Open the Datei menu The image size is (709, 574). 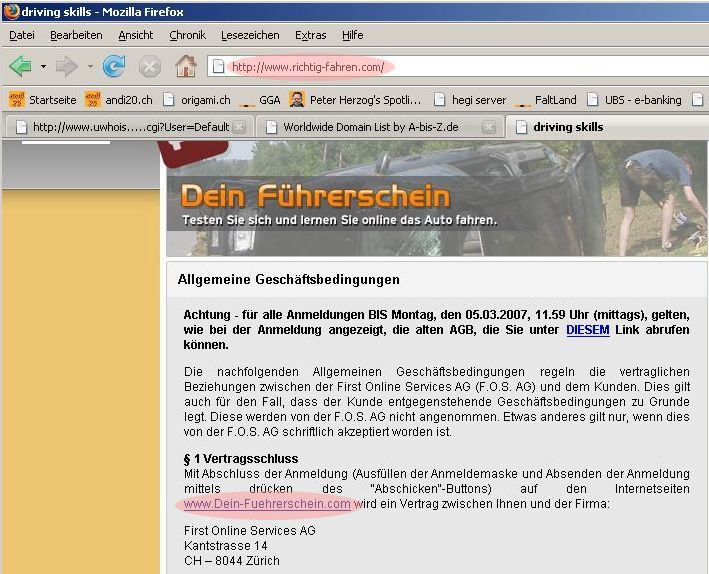tap(21, 35)
